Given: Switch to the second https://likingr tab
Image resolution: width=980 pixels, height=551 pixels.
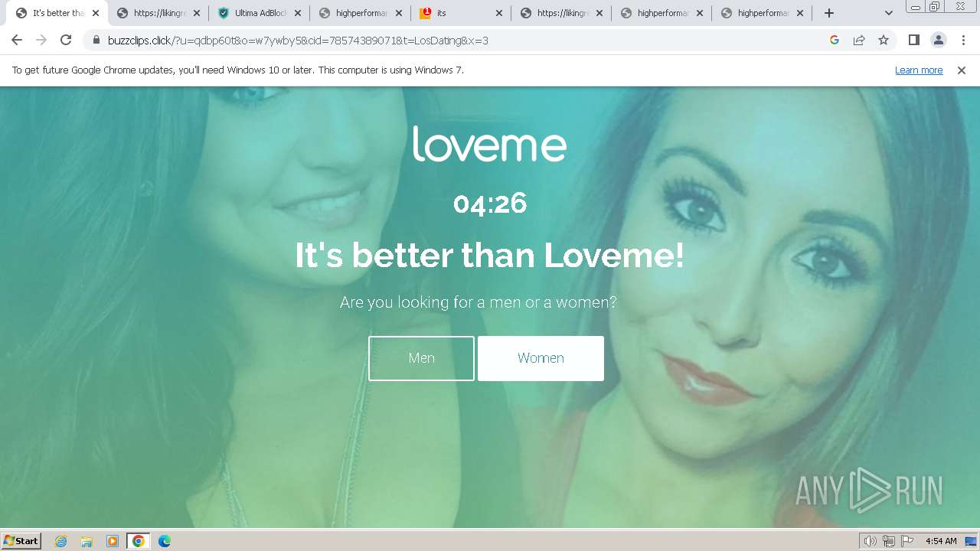Looking at the screenshot, I should 562,13.
